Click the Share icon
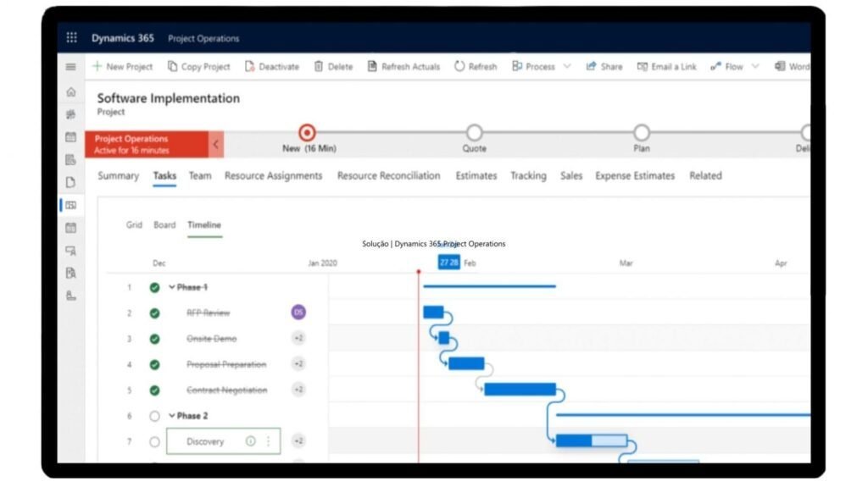The width and height of the screenshot is (868, 487). tap(591, 66)
